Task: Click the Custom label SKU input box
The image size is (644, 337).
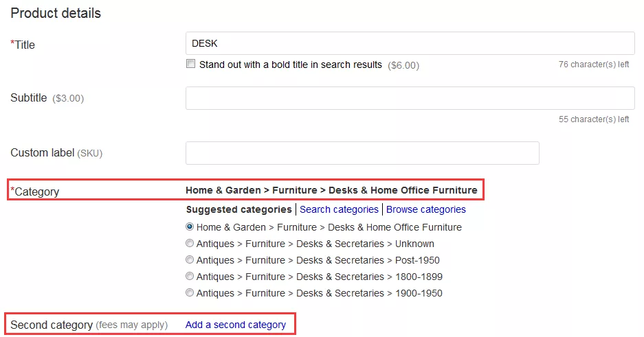Action: (x=362, y=153)
